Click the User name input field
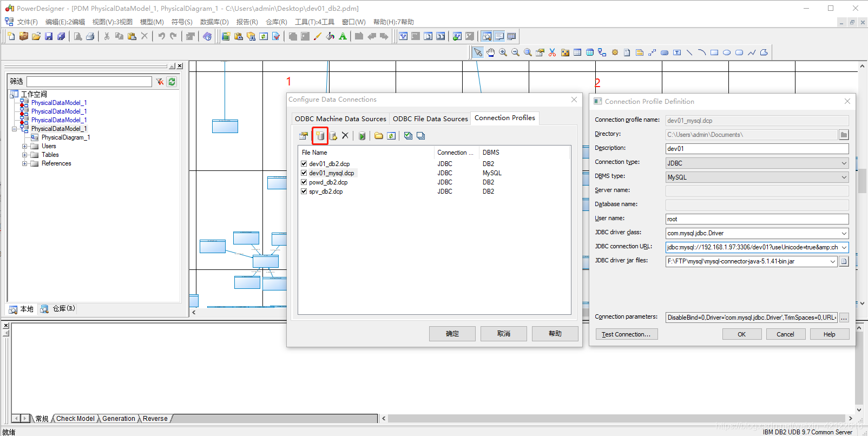 coord(757,219)
